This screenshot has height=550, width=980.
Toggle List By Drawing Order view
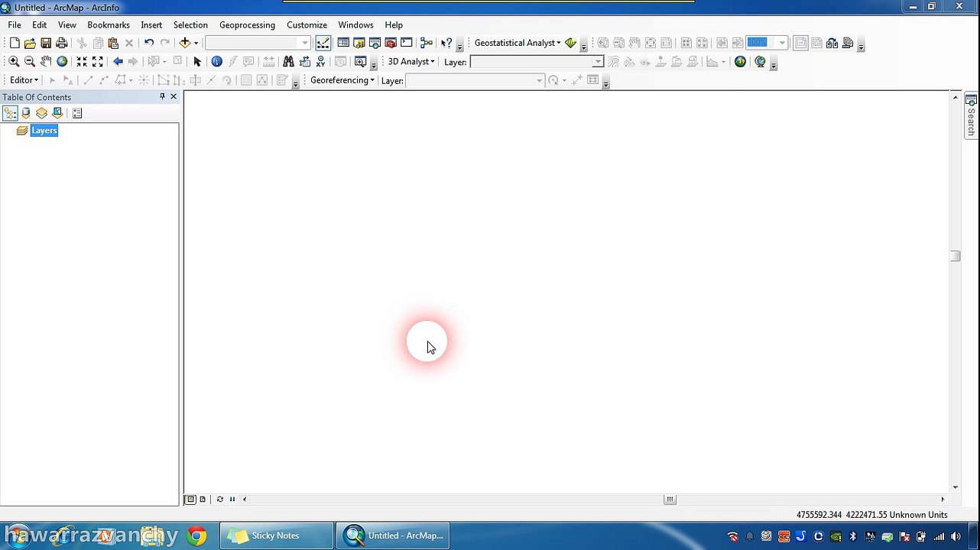tap(10, 113)
